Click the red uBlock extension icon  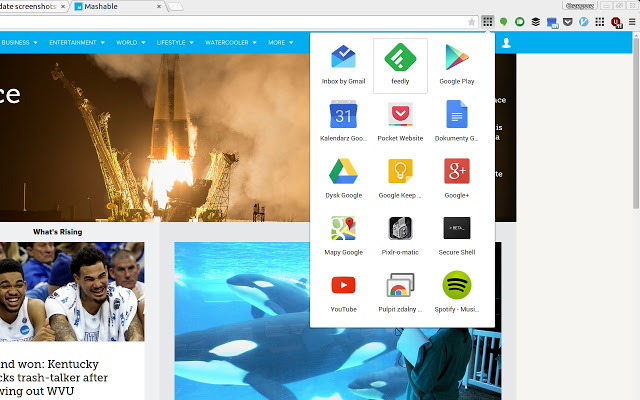[x=616, y=22]
